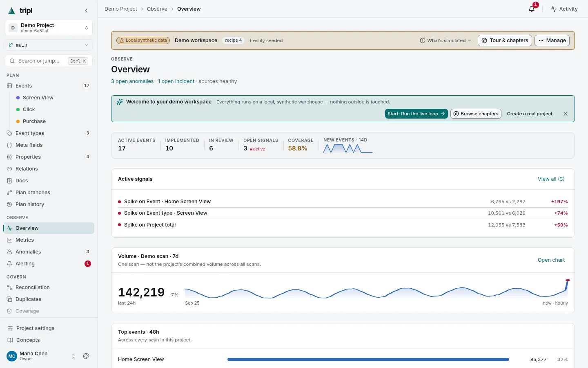Open Tour & chapters
The width and height of the screenshot is (588, 368).
(505, 40)
